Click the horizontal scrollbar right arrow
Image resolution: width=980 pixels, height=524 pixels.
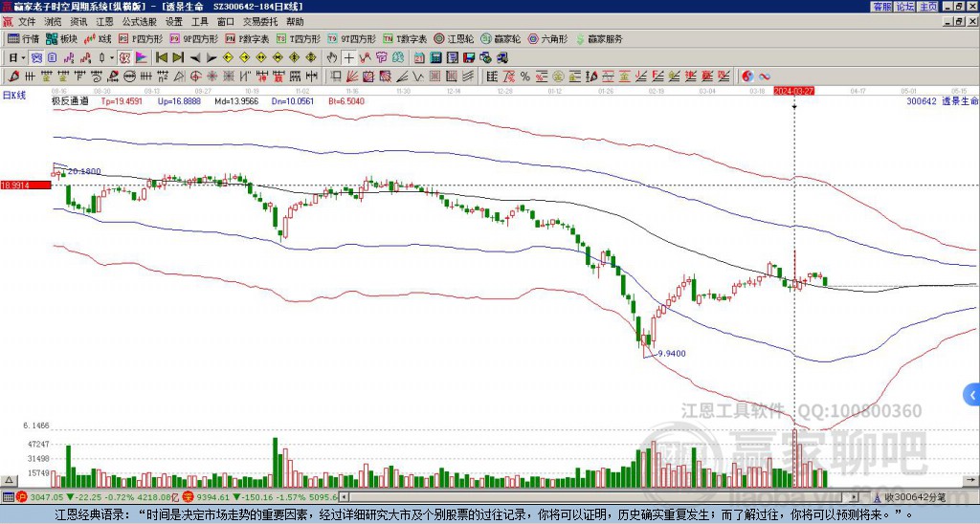(855, 497)
